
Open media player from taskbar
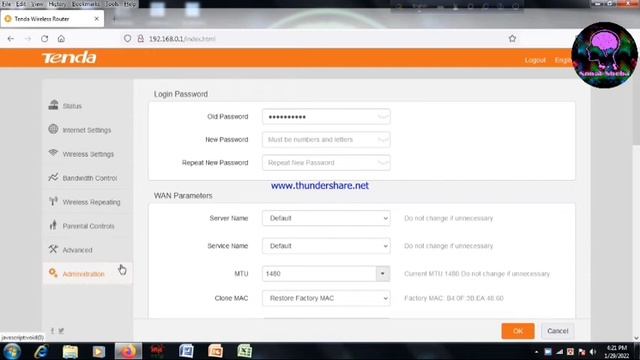pyautogui.click(x=98, y=351)
